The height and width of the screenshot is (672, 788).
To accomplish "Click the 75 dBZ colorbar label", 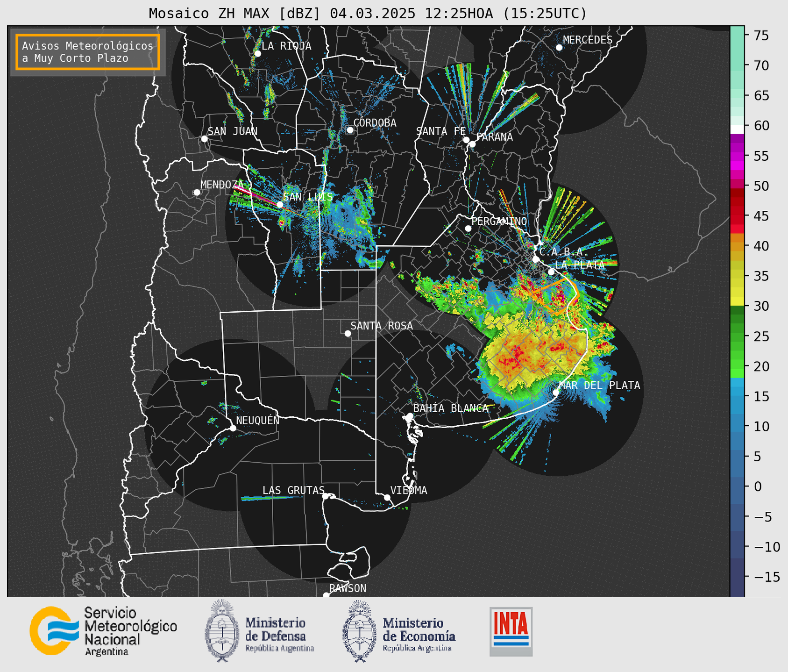I will [x=761, y=36].
